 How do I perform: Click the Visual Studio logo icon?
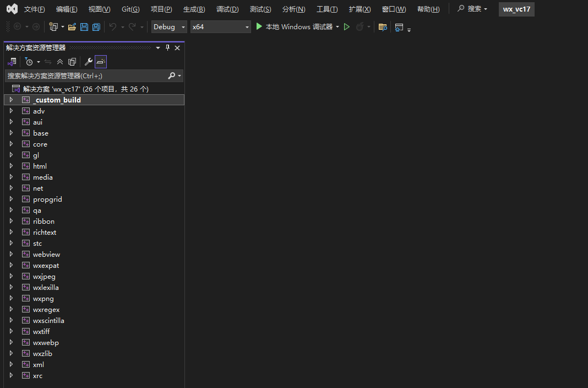point(12,9)
